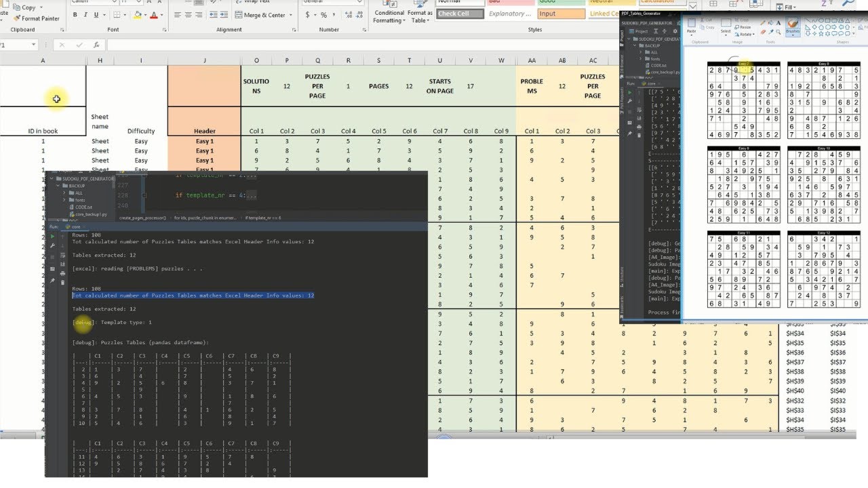Screen dimensions: 868x488
Task: Select the Eraser tool in Paint
Action: [763, 32]
